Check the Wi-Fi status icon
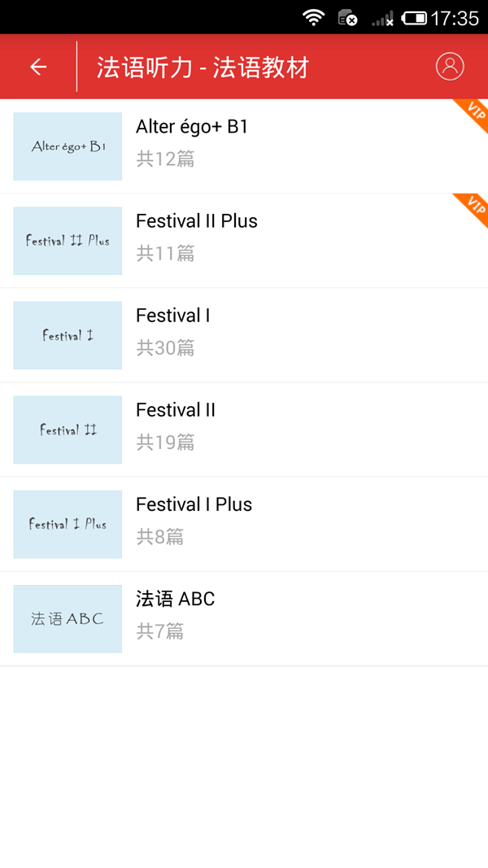The width and height of the screenshot is (488, 868). pos(314,17)
